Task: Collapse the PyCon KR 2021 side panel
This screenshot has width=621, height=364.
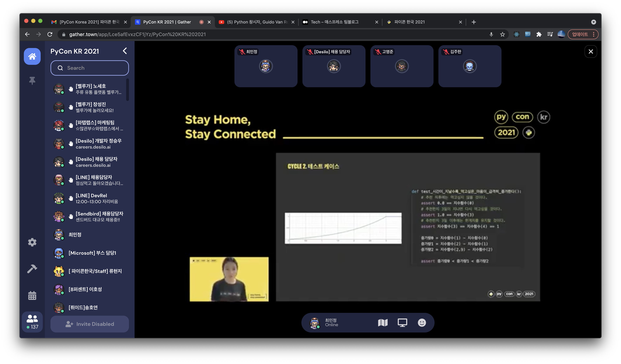Action: 125,51
